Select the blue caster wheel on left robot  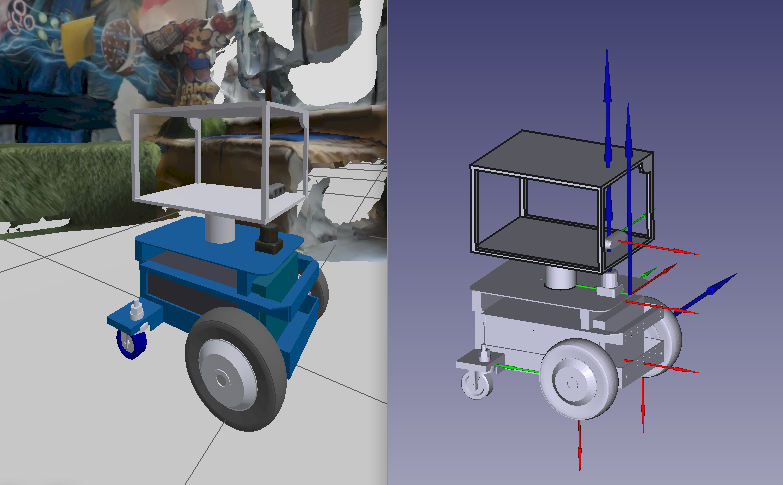tap(131, 343)
